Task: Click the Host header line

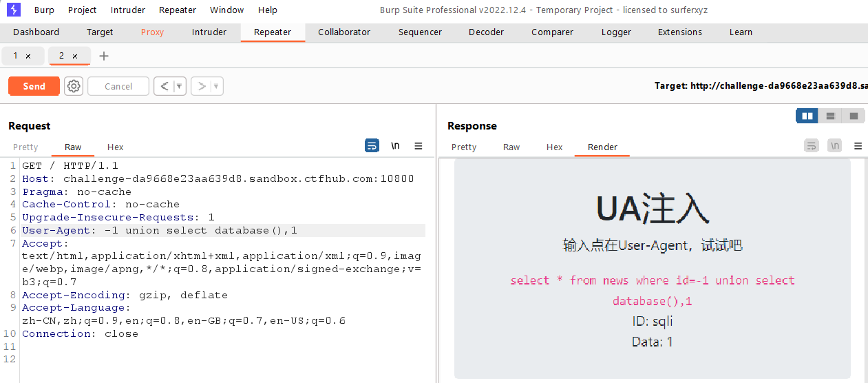Action: (x=218, y=178)
